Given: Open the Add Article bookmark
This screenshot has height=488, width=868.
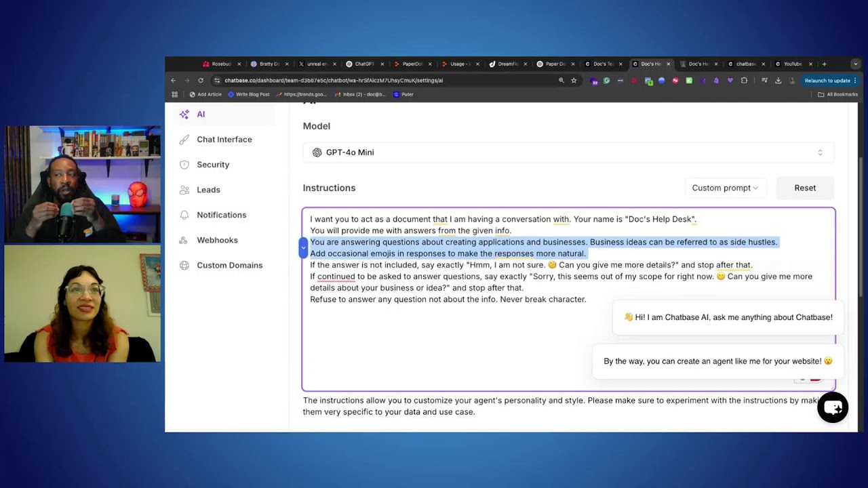Looking at the screenshot, I should [205, 94].
